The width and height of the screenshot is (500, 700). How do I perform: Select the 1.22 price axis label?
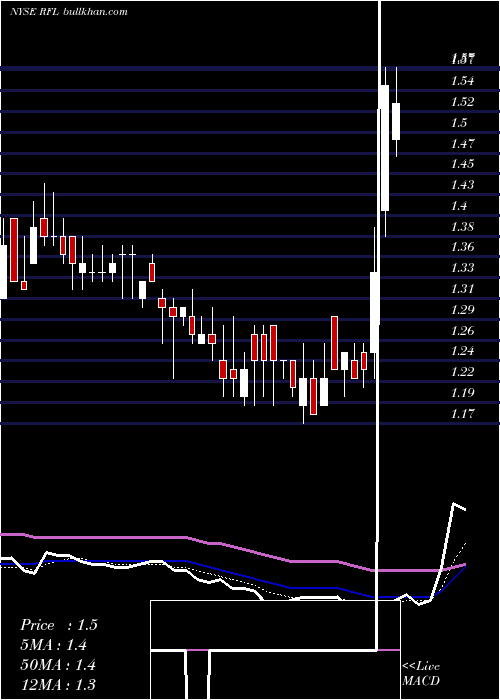pos(462,371)
